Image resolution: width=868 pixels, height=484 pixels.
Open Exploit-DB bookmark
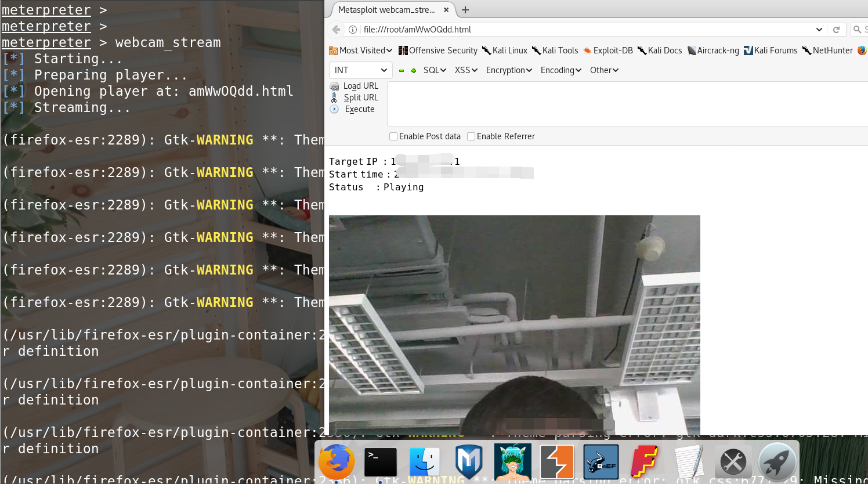608,50
